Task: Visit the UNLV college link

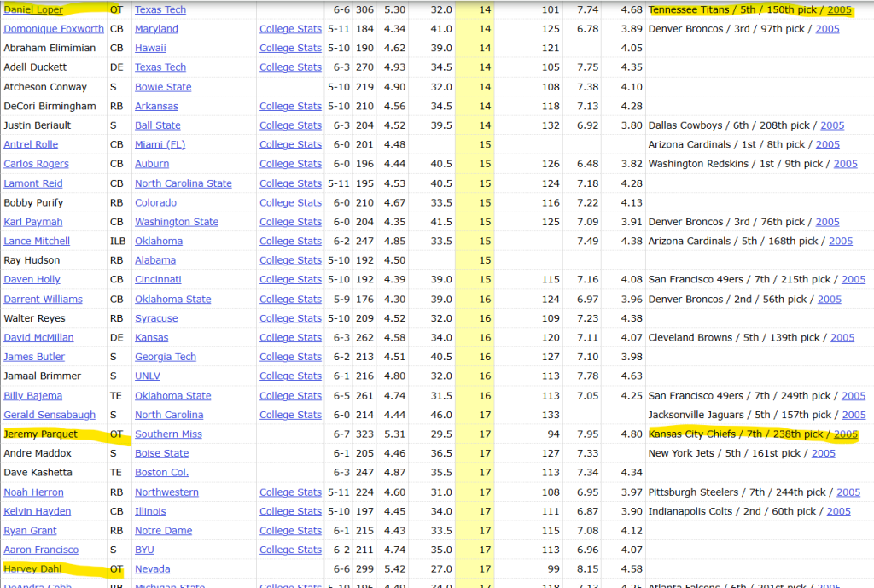Action: [x=148, y=376]
